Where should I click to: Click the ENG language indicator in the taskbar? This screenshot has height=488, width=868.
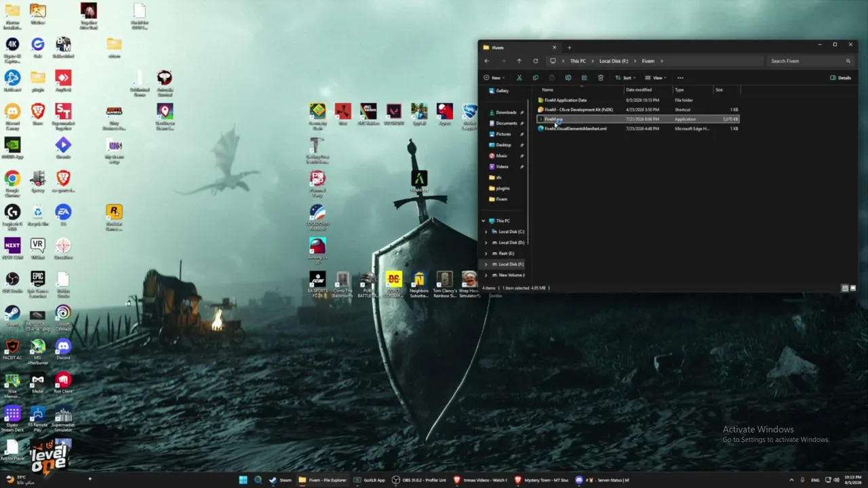click(x=816, y=480)
